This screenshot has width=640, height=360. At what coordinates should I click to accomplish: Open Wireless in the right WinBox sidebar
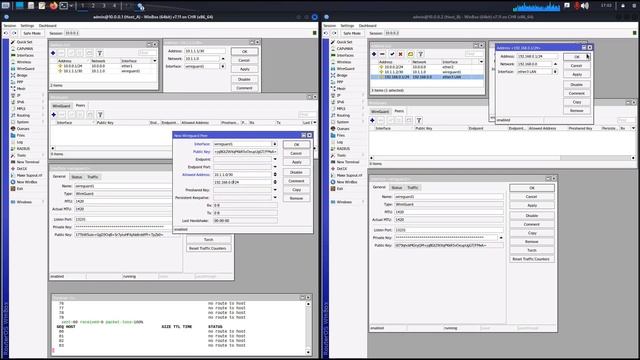(x=344, y=62)
